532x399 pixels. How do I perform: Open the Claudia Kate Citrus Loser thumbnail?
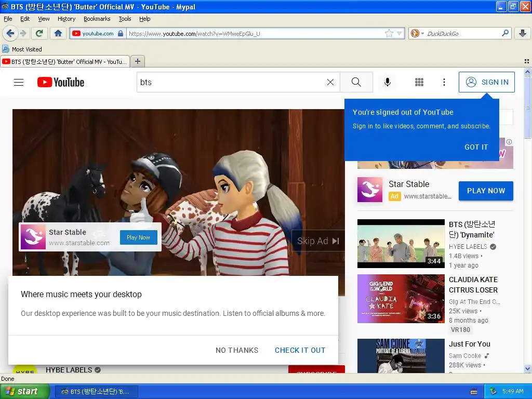(401, 299)
